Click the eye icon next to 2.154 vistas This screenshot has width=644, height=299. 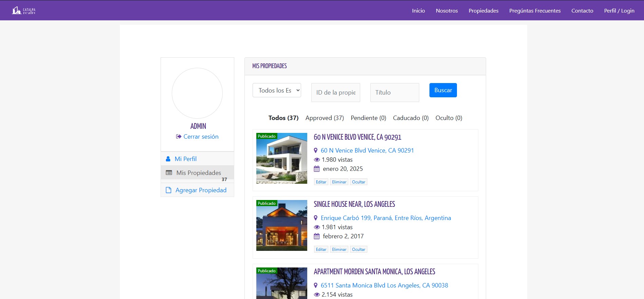click(x=317, y=295)
